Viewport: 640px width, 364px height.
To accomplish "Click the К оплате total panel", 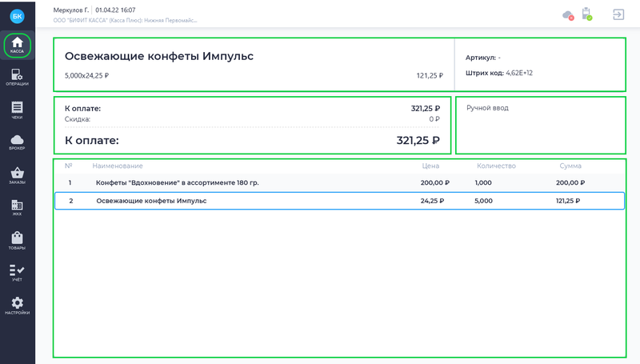I will (x=252, y=126).
